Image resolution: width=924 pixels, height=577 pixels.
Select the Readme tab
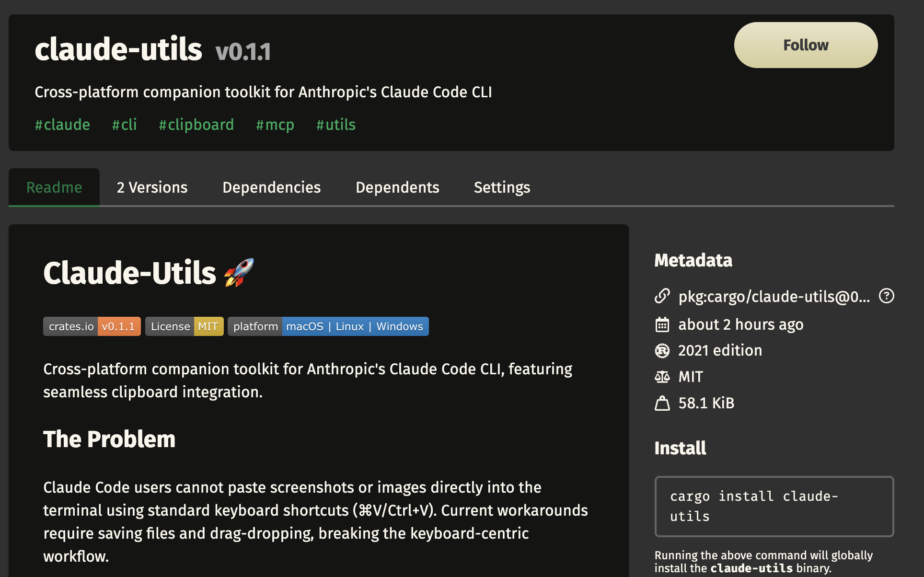54,187
